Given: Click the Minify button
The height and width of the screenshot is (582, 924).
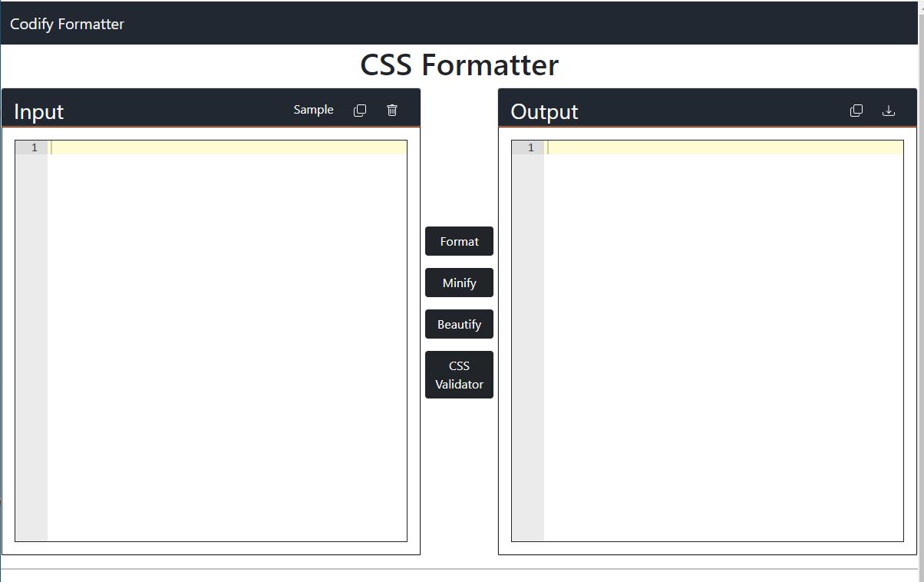Looking at the screenshot, I should [459, 282].
